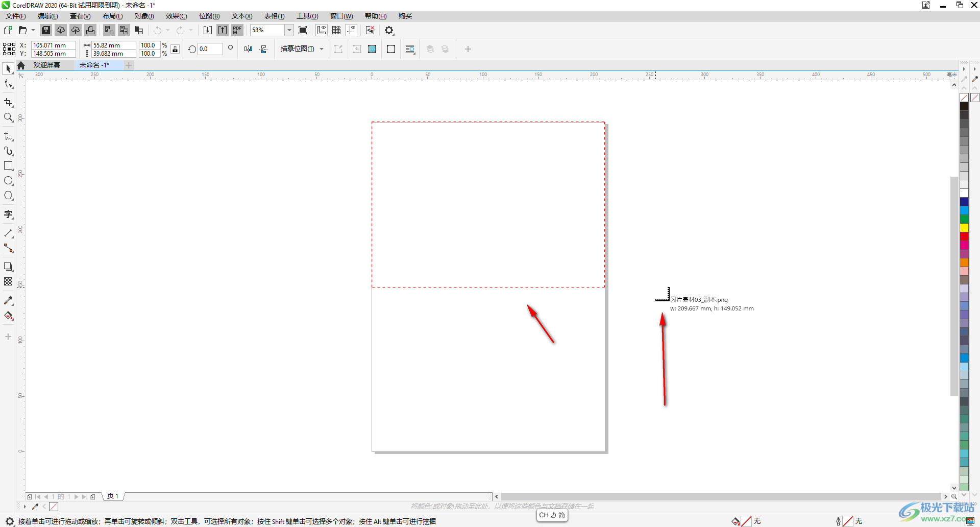Open the 帮助(H) menu
This screenshot has width=980, height=527.
tap(376, 16)
